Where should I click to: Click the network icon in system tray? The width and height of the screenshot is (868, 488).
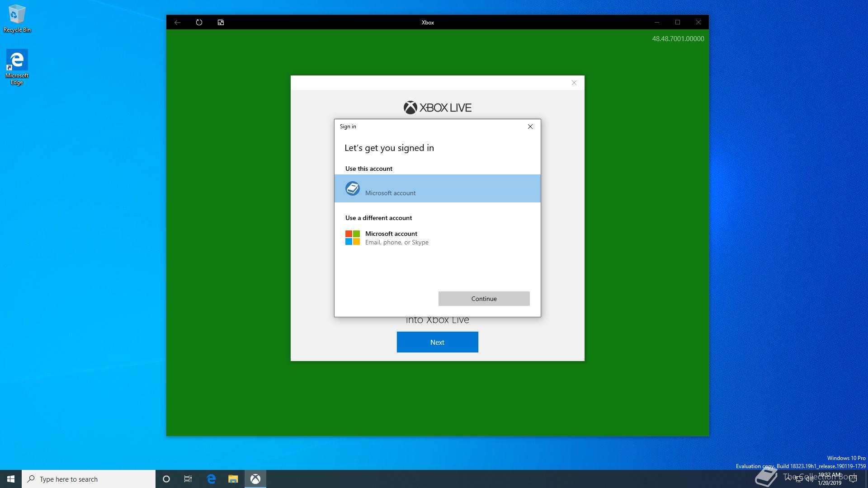(799, 479)
